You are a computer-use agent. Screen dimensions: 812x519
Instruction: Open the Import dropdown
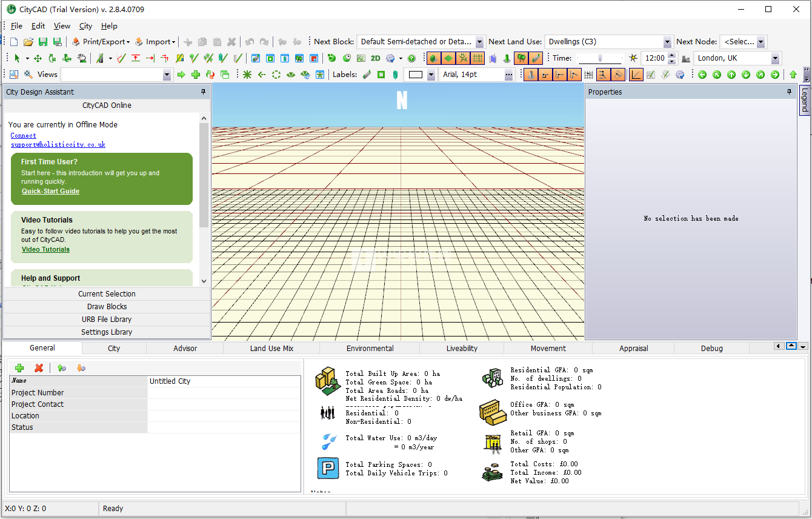(x=155, y=42)
